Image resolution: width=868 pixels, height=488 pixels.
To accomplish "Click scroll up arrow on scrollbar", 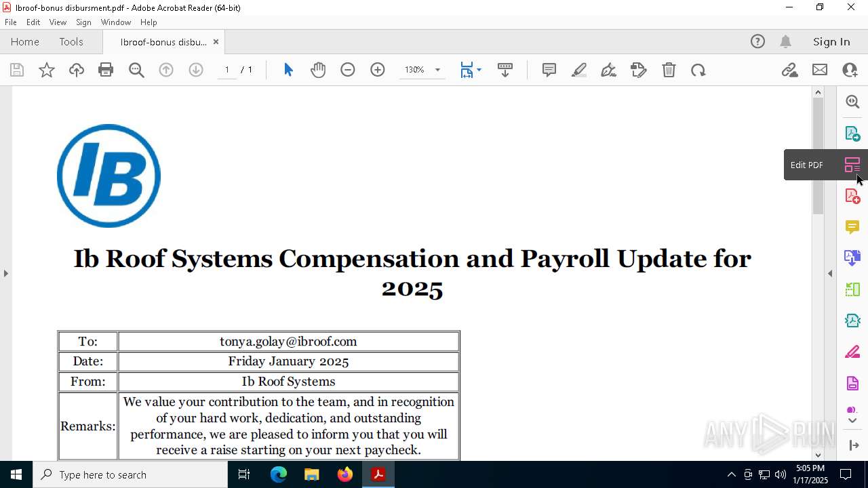I will click(x=818, y=92).
